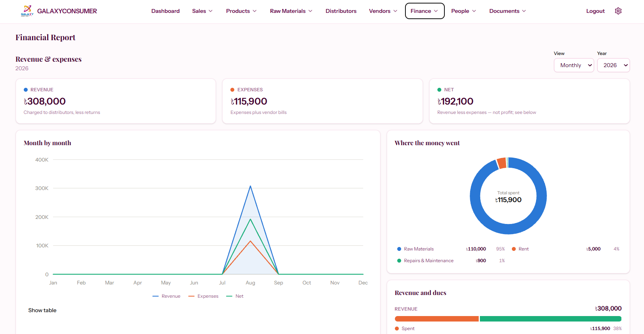Click the Total spent label in donut
Viewport: 644px width, 334px height.
point(508,193)
